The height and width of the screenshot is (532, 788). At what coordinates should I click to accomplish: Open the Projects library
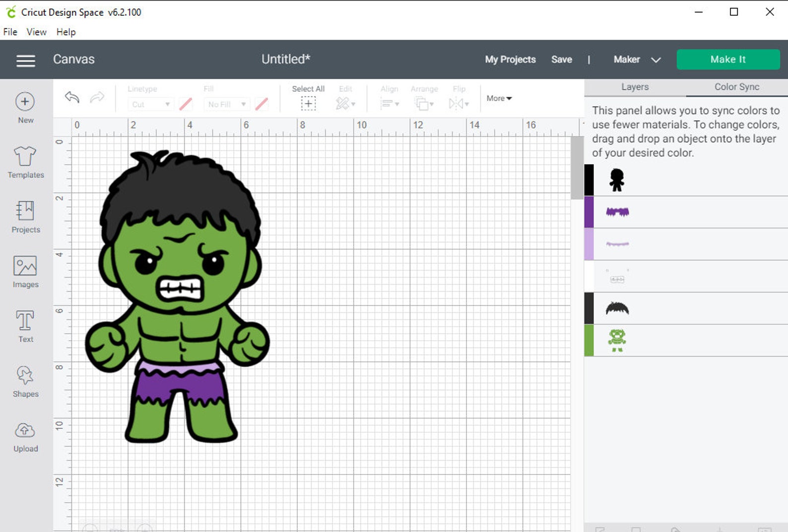25,217
